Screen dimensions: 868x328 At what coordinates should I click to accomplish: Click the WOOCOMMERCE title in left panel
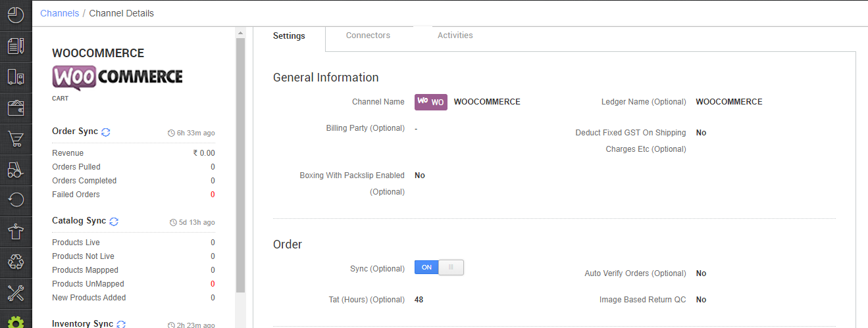[98, 53]
